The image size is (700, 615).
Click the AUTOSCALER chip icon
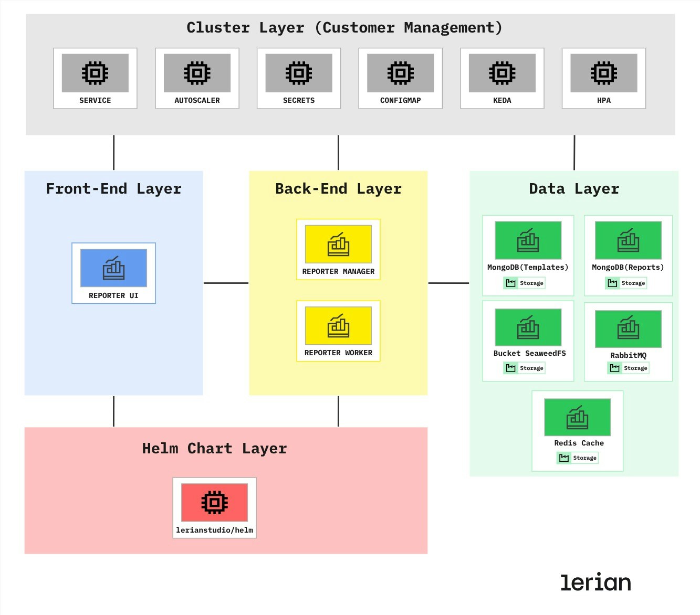pyautogui.click(x=196, y=72)
